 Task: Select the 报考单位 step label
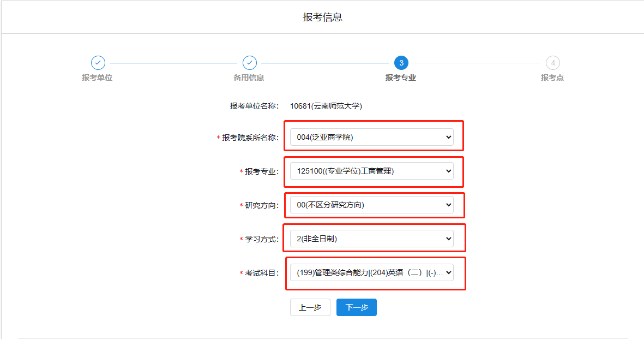coord(97,78)
